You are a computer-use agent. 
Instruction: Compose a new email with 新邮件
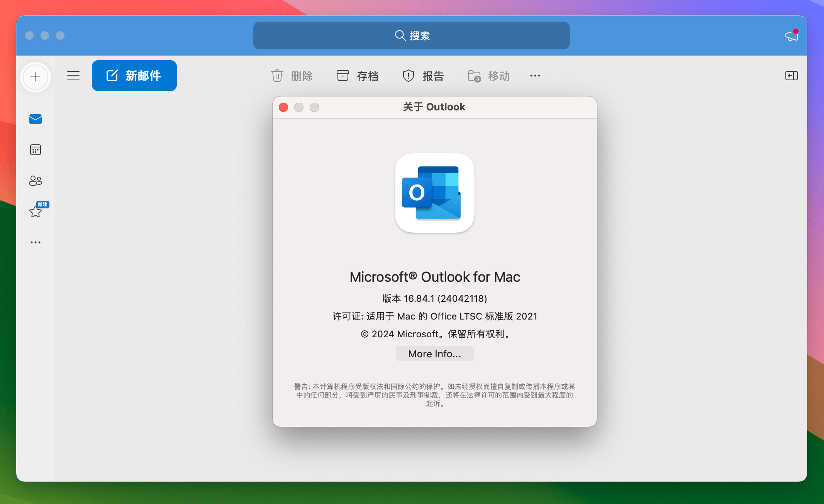coord(134,76)
